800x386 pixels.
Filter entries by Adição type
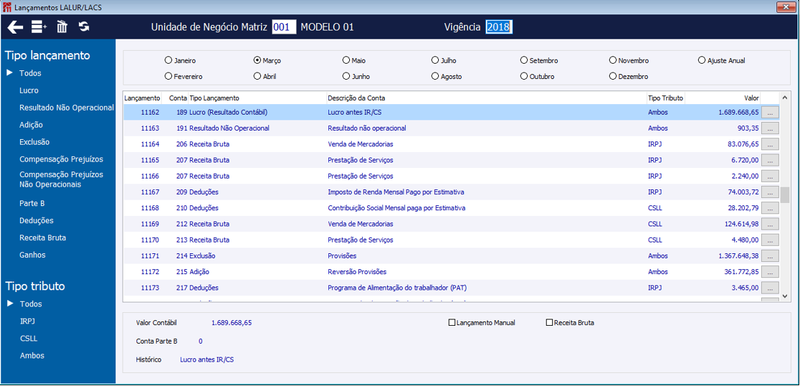pyautogui.click(x=31, y=125)
